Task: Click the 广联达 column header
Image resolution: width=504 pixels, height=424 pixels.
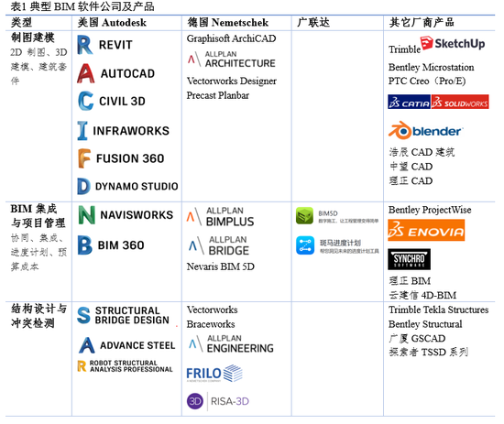Action: click(313, 23)
